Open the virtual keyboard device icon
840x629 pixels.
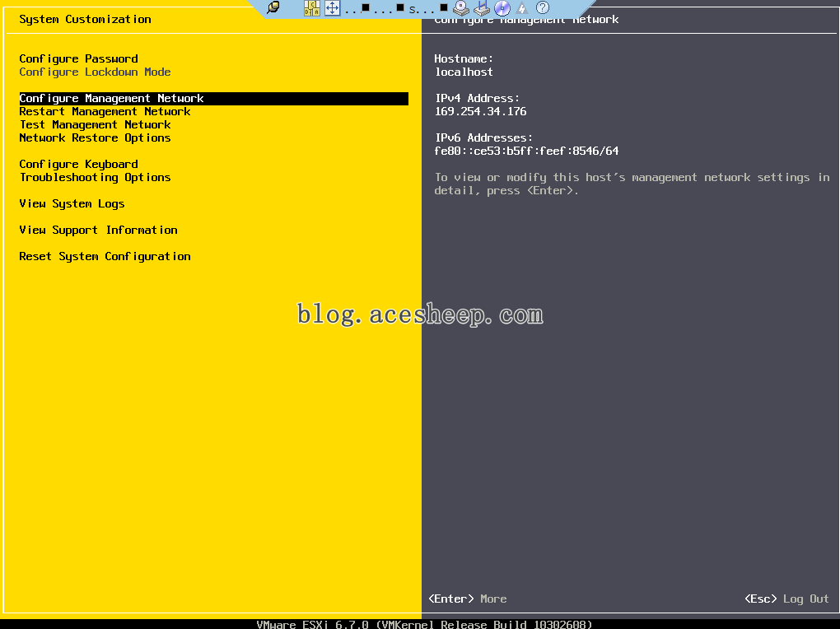(481, 8)
